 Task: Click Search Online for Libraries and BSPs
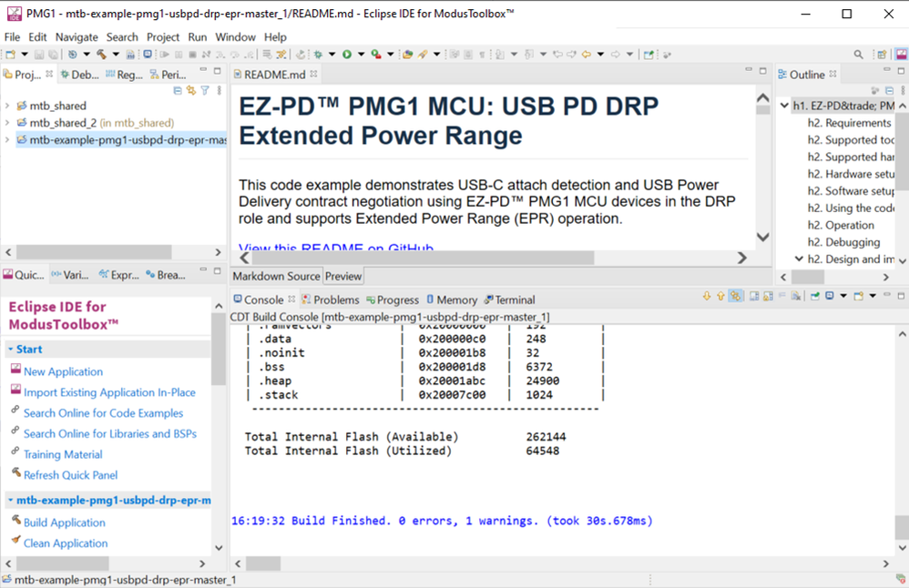[110, 434]
